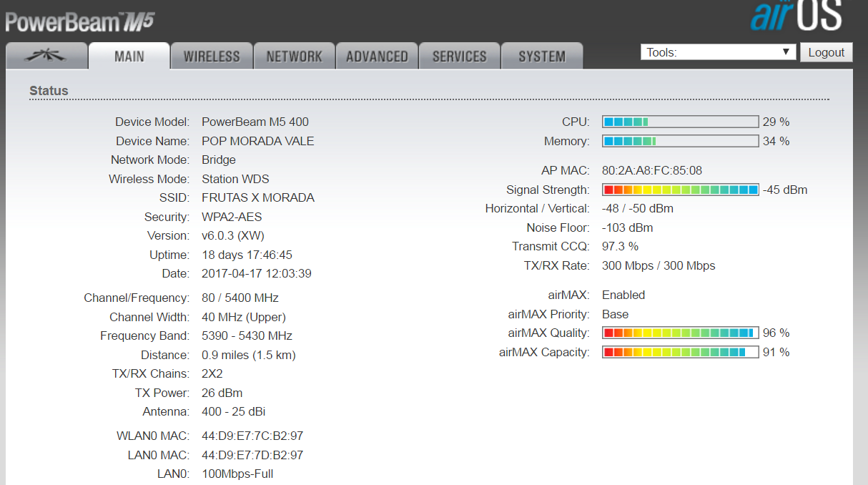Open the WIRELESS tab
This screenshot has width=868, height=485.
coord(212,56)
